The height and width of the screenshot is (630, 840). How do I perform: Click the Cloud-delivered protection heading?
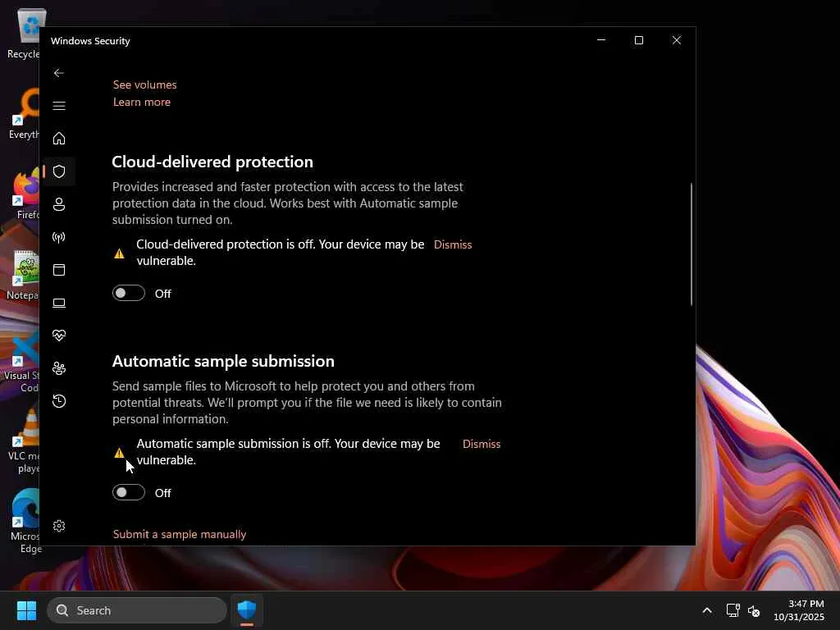pos(212,162)
